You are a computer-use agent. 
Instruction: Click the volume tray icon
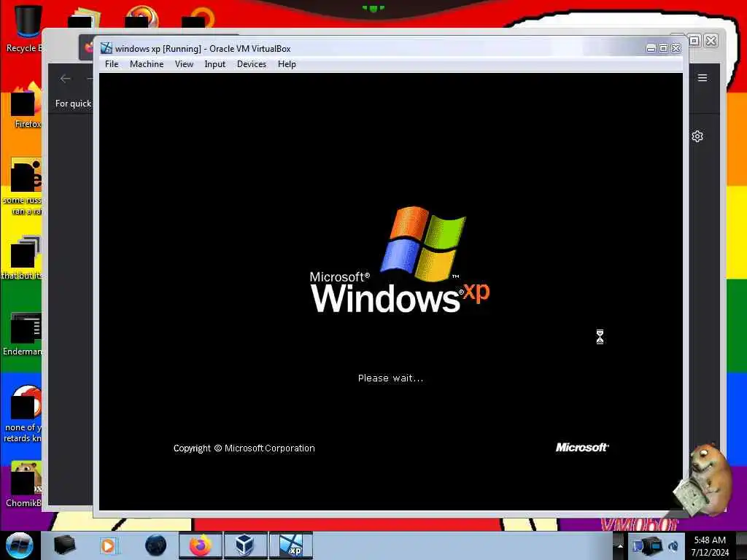[673, 546]
